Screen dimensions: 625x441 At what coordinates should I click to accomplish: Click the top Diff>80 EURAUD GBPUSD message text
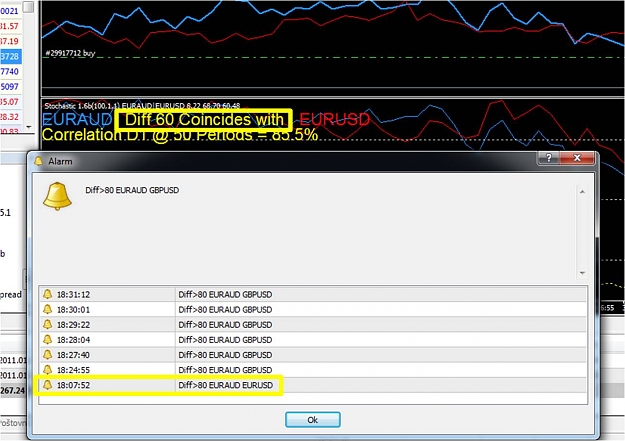(132, 190)
